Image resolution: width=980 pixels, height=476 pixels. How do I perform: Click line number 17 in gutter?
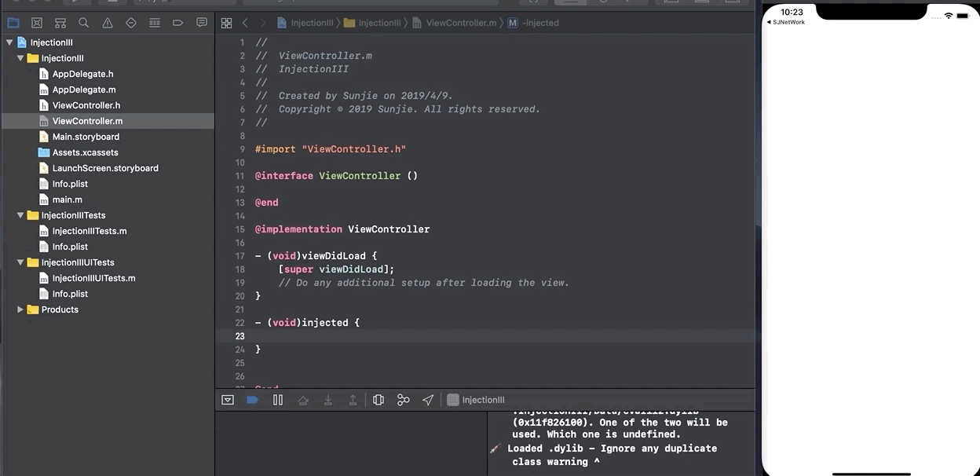click(x=240, y=256)
